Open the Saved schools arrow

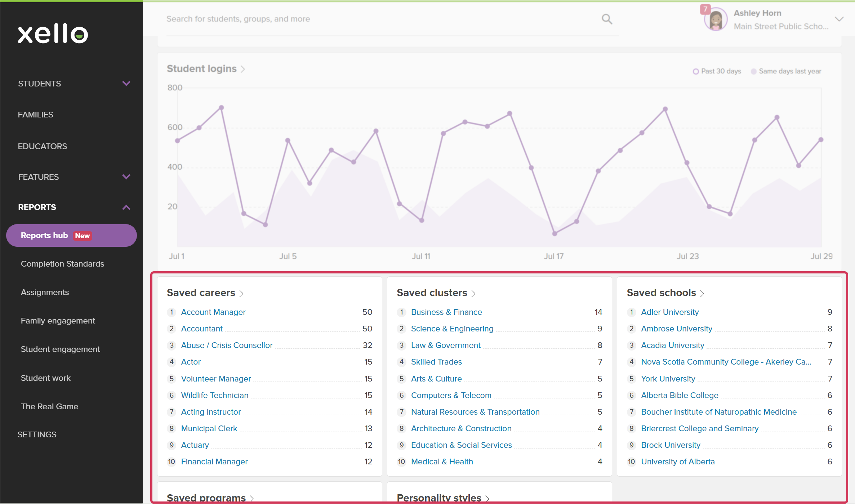[702, 294]
